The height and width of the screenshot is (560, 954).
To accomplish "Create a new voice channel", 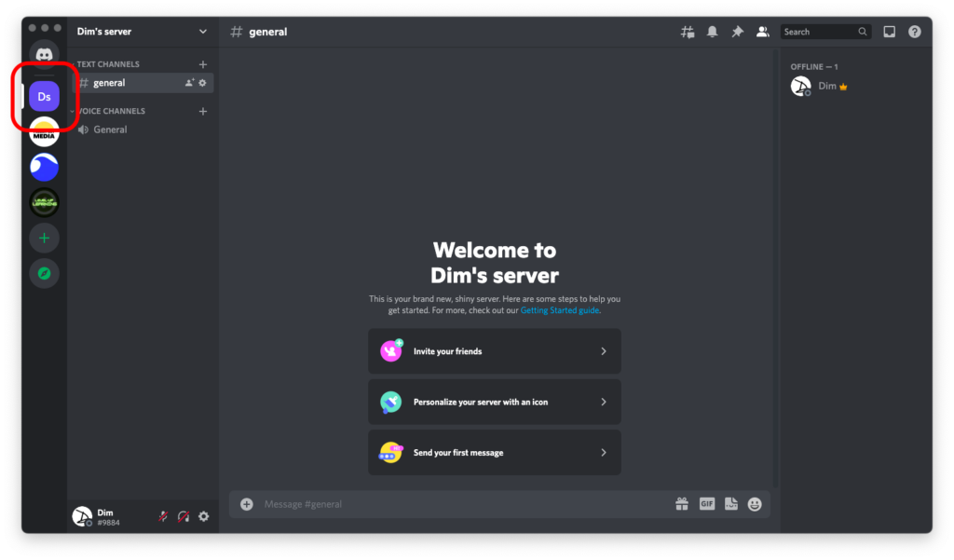I will pos(202,112).
